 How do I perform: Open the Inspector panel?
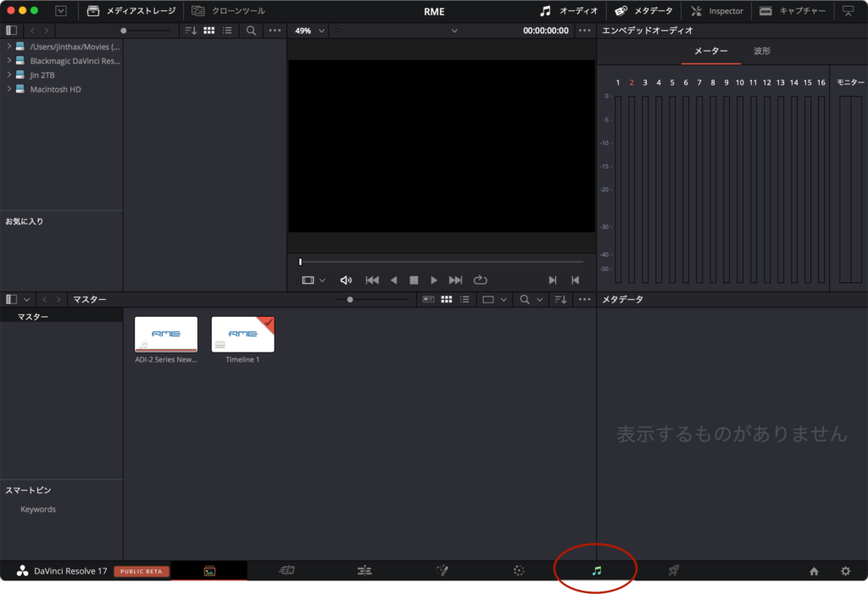tap(717, 11)
